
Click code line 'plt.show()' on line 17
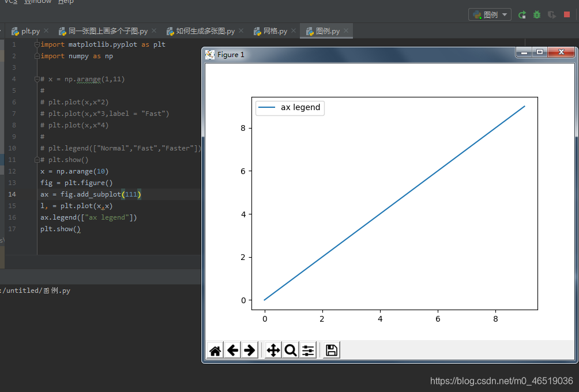61,229
